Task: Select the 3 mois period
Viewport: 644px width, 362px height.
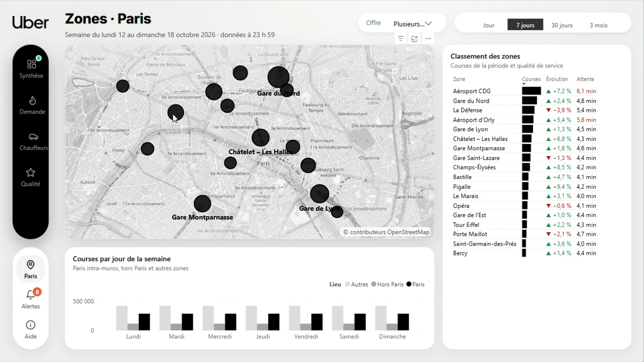Action: pyautogui.click(x=598, y=25)
